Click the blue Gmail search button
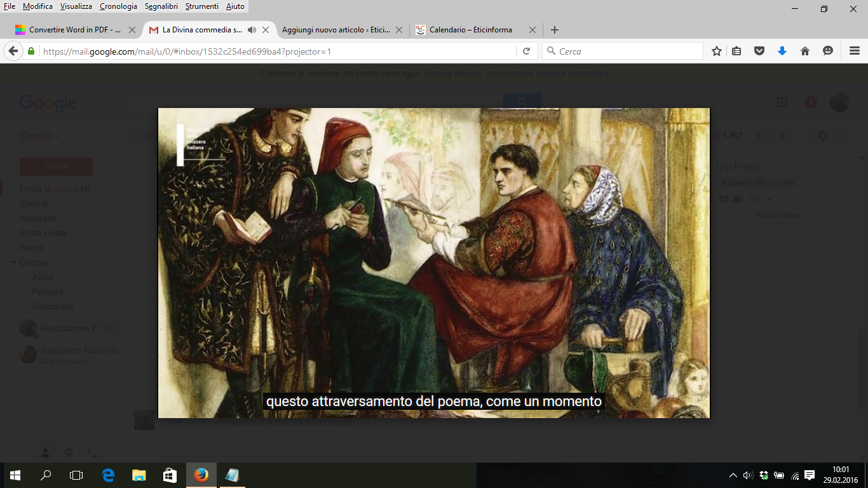The height and width of the screenshot is (488, 868). pyautogui.click(x=522, y=102)
